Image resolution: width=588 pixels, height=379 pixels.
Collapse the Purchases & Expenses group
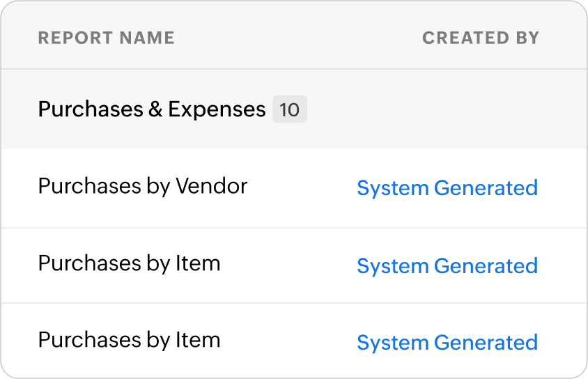(x=151, y=109)
